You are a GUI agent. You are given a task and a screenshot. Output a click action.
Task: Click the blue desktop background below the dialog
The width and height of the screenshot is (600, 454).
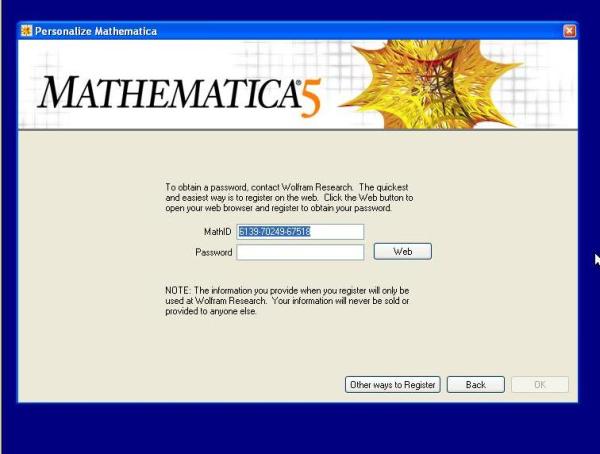(300, 428)
